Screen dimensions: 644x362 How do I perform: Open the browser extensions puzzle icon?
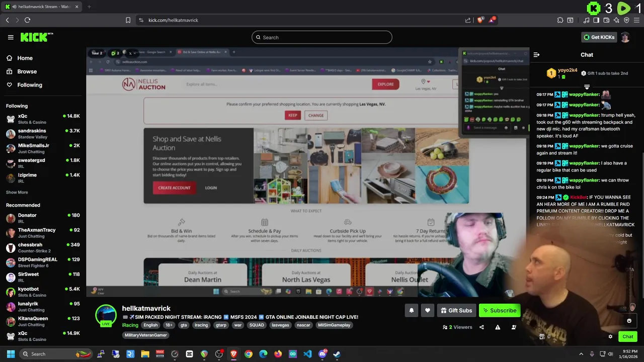point(560,20)
